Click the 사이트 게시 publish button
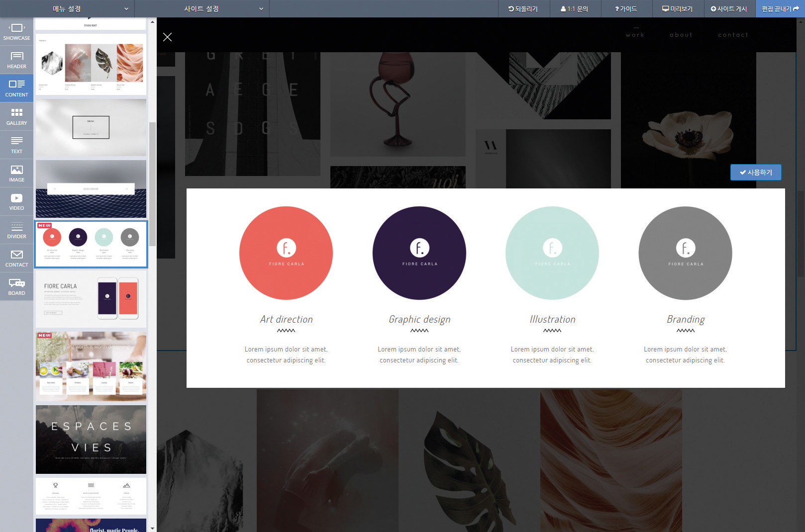 729,8
